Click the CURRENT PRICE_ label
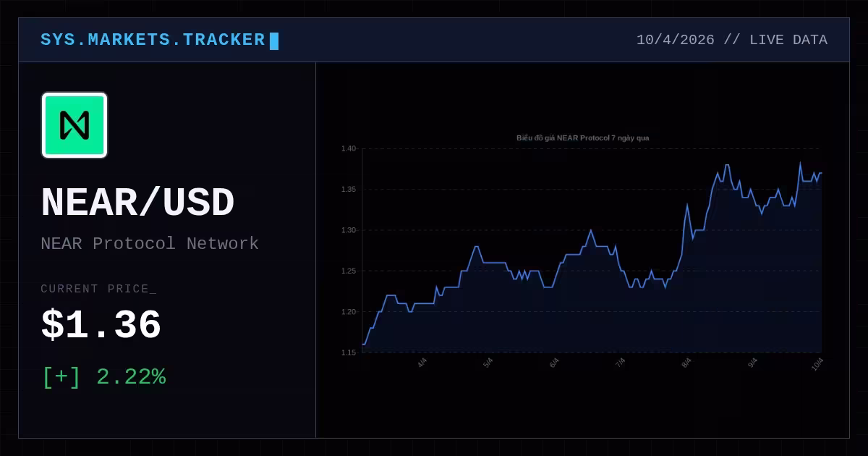The image size is (868, 456). (98, 289)
